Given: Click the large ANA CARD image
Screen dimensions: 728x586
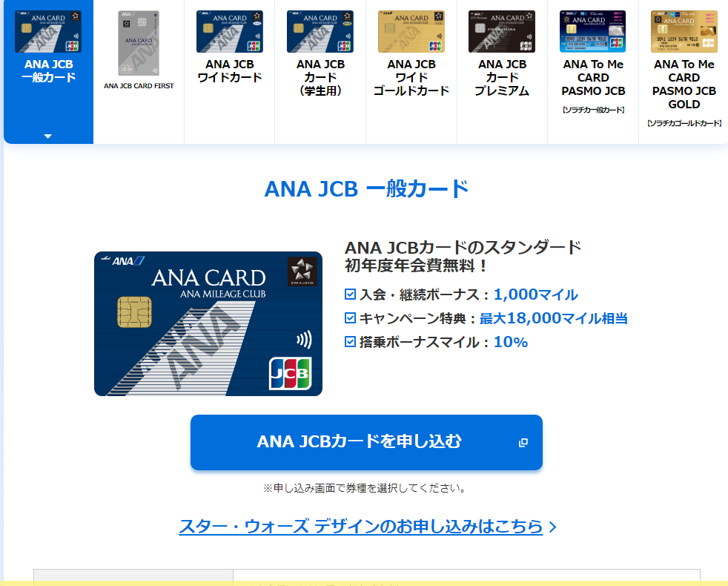Looking at the screenshot, I should pyautogui.click(x=208, y=324).
